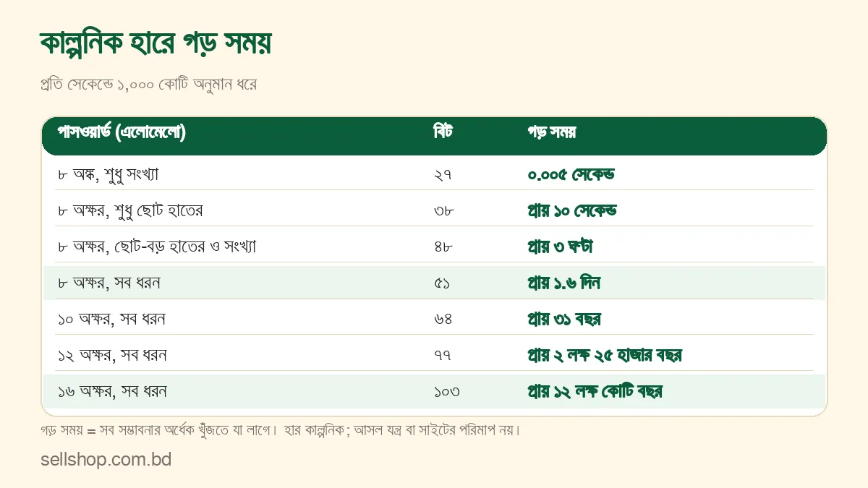Click time value '০.০০৫ সেকেন্ড'
This screenshot has height=488, width=868.
pos(571,174)
